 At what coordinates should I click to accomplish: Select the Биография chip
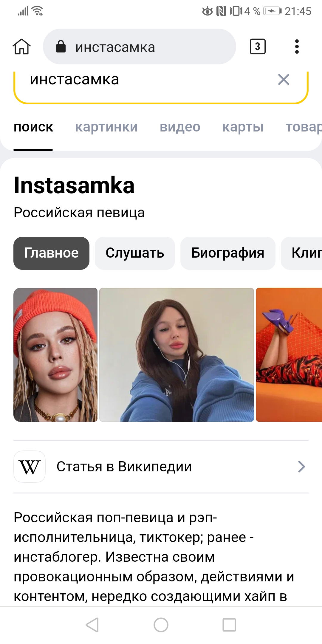point(228,253)
